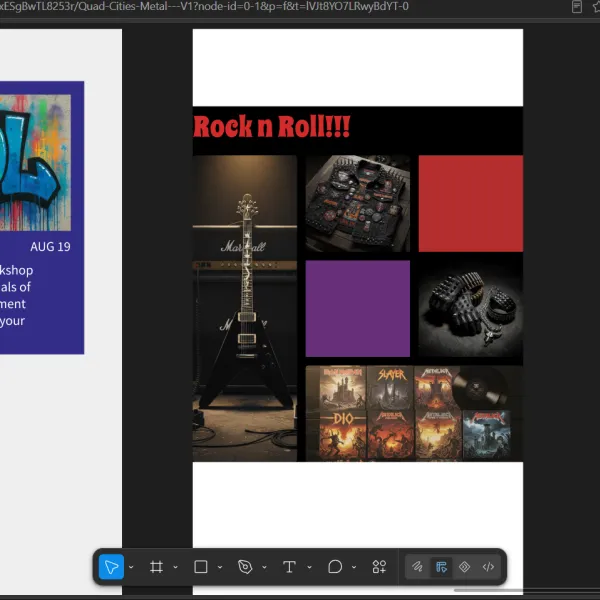
Task: Select the Move tool in toolbar
Action: (x=111, y=567)
